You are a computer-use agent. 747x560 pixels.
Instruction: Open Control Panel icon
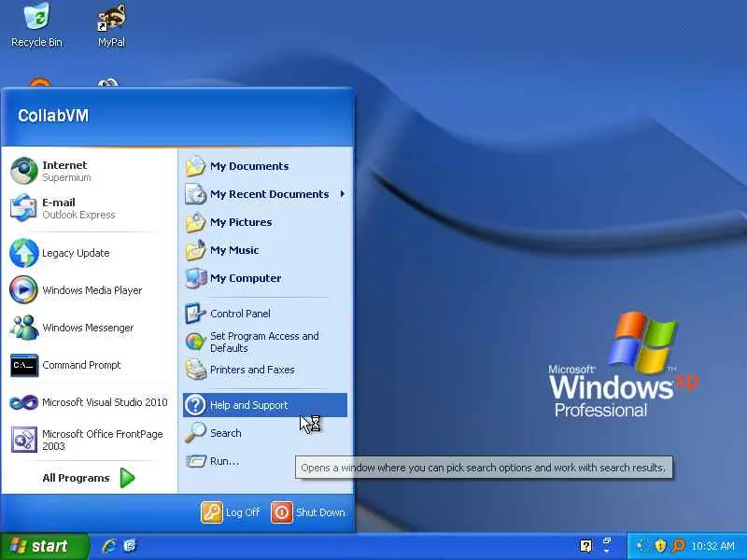(195, 314)
